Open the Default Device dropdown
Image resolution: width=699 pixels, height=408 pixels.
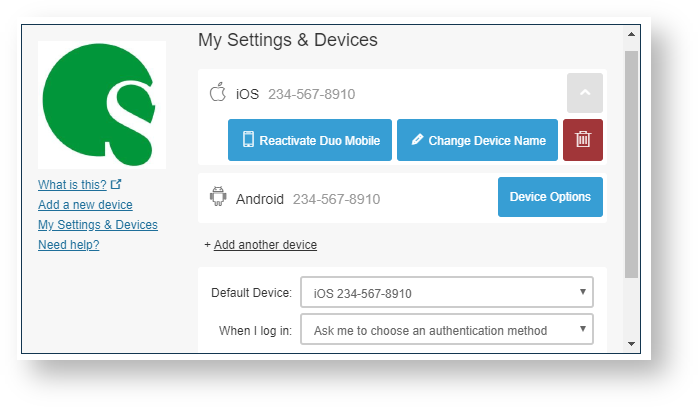tap(447, 293)
